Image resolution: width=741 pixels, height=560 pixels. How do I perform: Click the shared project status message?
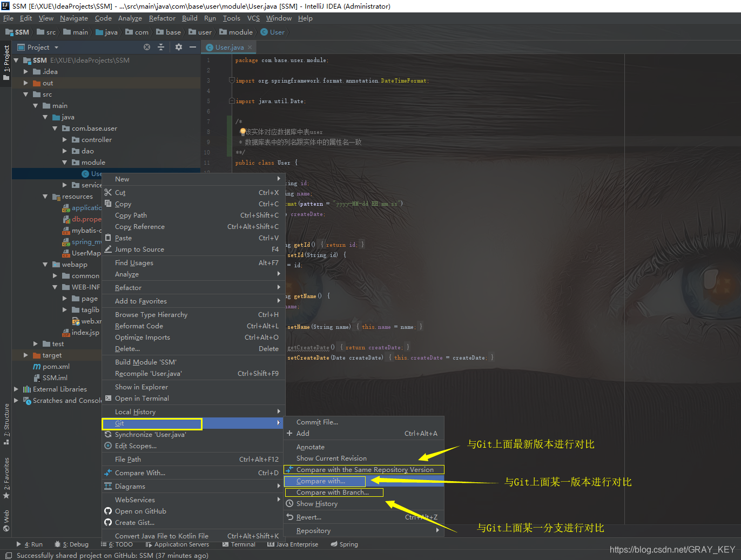pos(112,556)
